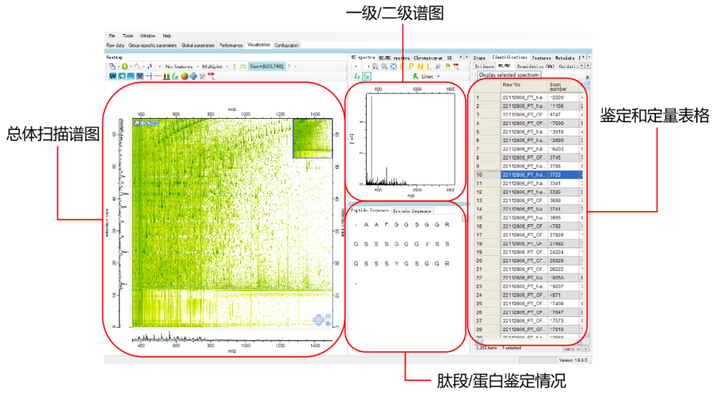Click the red X icon in heatmap toolbar

tap(140, 76)
